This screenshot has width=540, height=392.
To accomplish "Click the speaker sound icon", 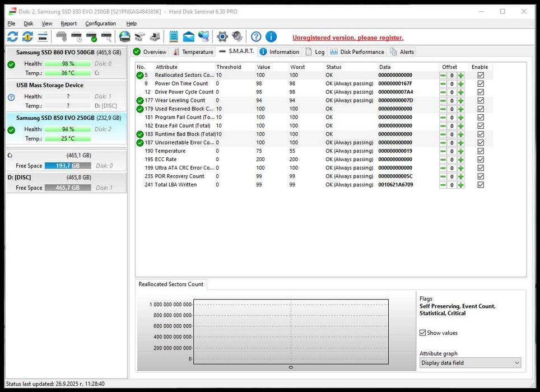I will coord(238,37).
